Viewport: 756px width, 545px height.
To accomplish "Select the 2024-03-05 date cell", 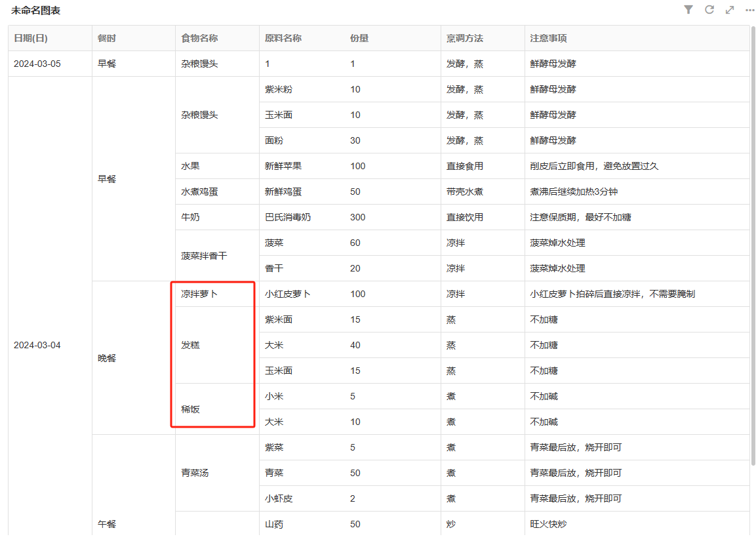I will coord(37,64).
